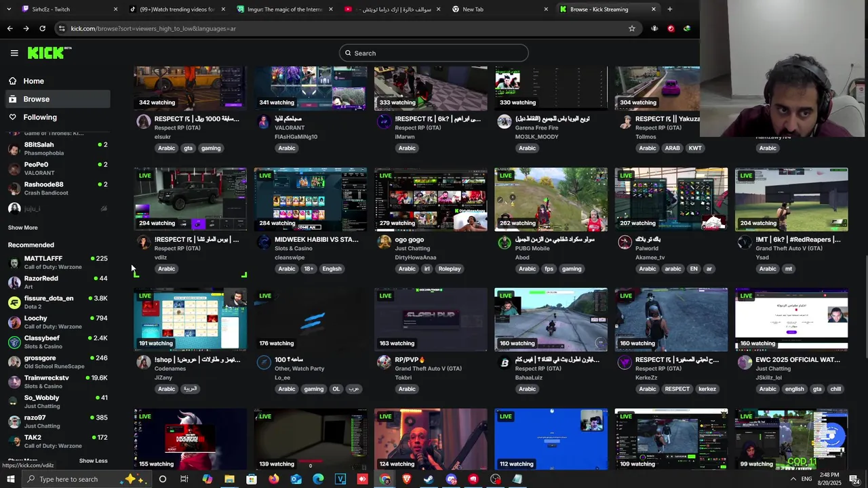868x488 pixels.
Task: Open PeoPe0 channel in sidebar
Action: pyautogui.click(x=58, y=168)
